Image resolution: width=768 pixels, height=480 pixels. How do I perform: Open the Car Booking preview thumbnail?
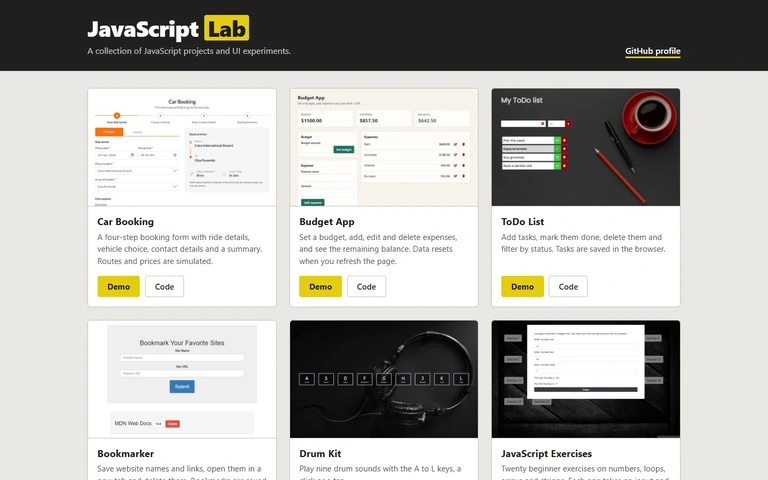[x=182, y=147]
